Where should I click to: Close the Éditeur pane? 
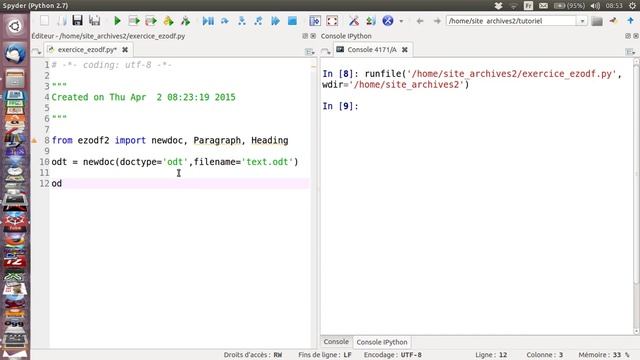coord(313,36)
